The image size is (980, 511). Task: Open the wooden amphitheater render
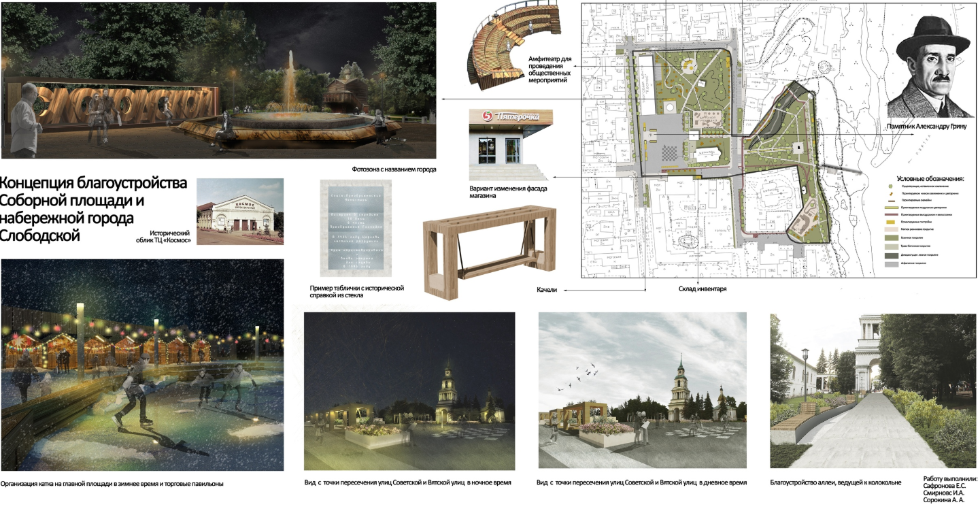click(x=514, y=45)
